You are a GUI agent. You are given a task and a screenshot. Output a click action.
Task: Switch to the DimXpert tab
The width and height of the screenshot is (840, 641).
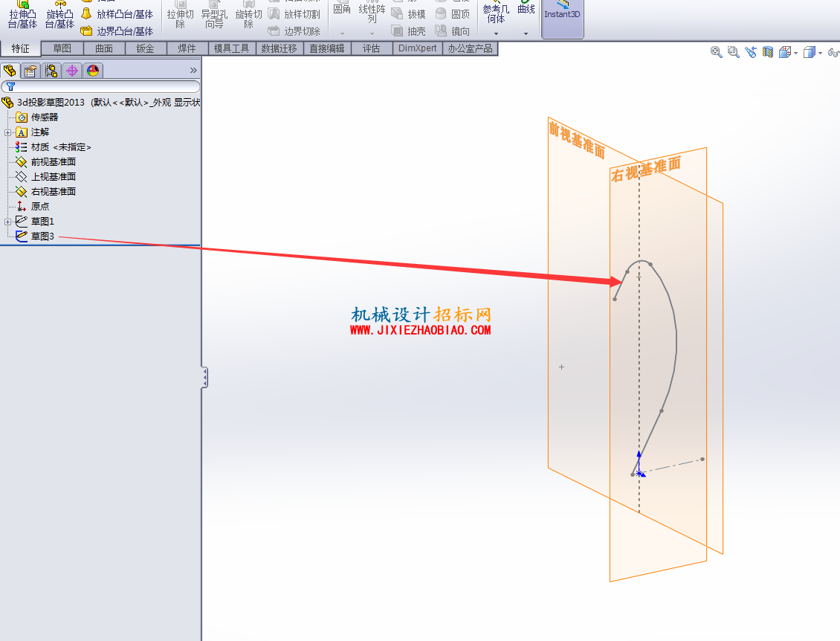click(x=417, y=48)
